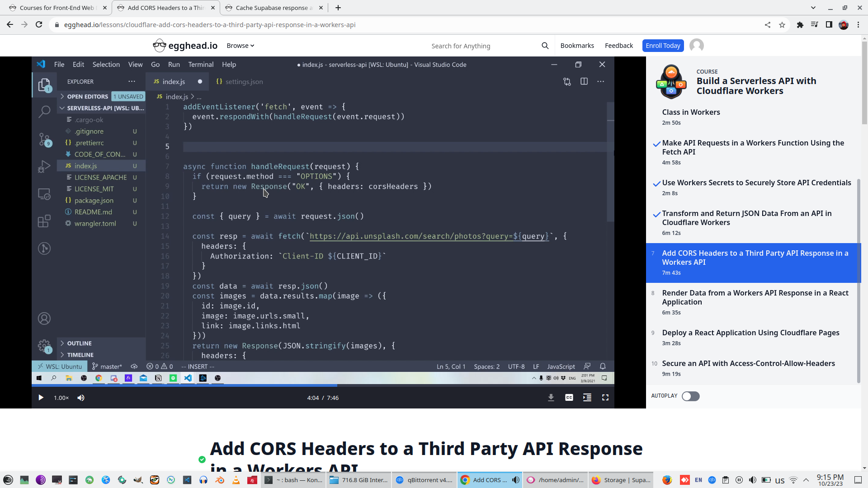
Task: Toggle closed captions in player
Action: pos(569,398)
